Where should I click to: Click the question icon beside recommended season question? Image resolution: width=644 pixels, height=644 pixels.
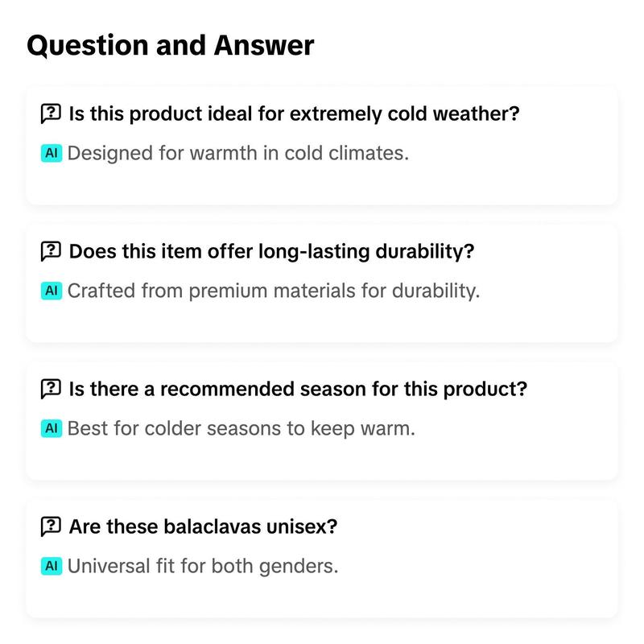(51, 389)
